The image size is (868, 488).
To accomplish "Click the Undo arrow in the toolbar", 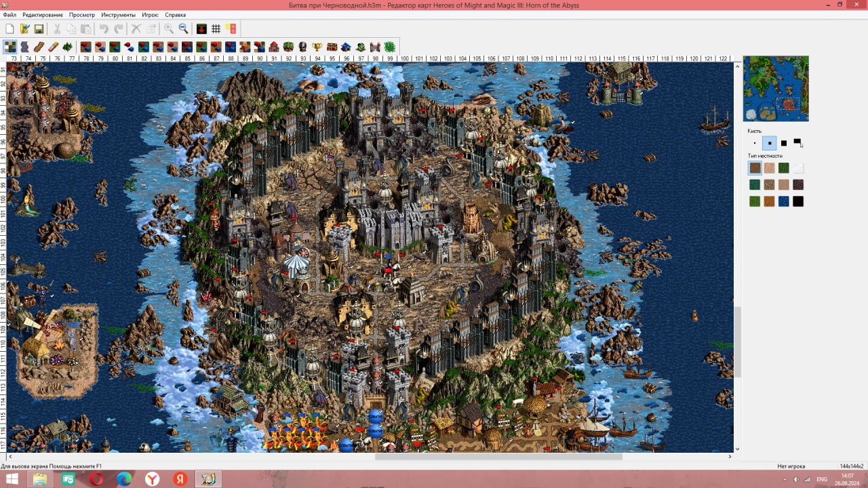I will (x=104, y=28).
